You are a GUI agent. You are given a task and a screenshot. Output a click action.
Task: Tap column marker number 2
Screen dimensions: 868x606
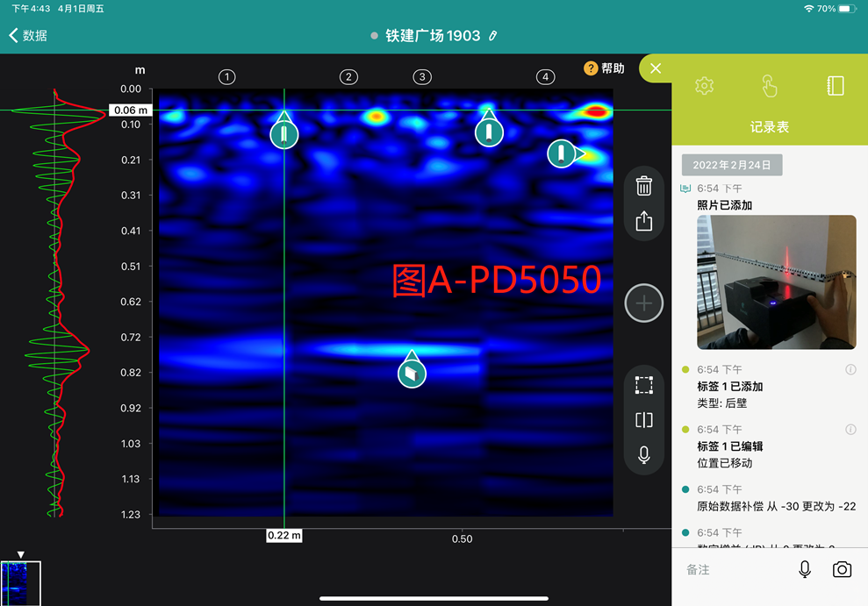click(348, 77)
